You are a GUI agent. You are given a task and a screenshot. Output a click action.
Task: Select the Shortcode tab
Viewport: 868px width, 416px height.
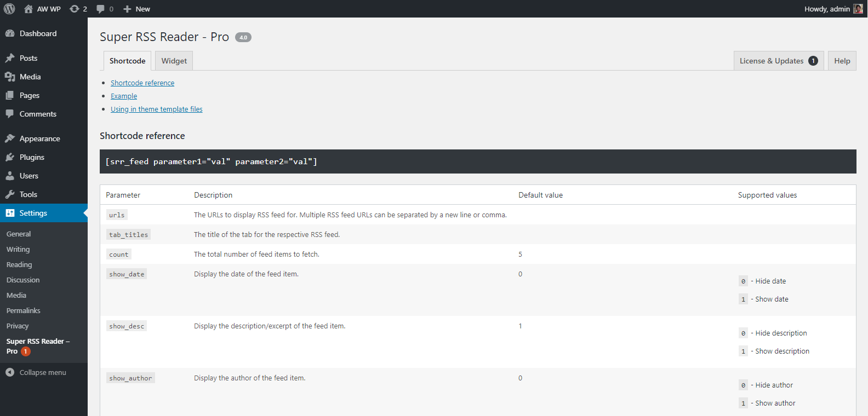tap(127, 61)
